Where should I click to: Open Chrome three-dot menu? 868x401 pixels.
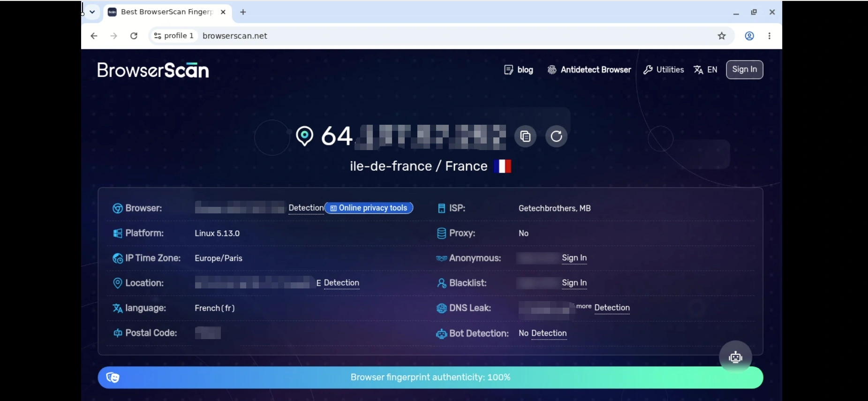770,36
